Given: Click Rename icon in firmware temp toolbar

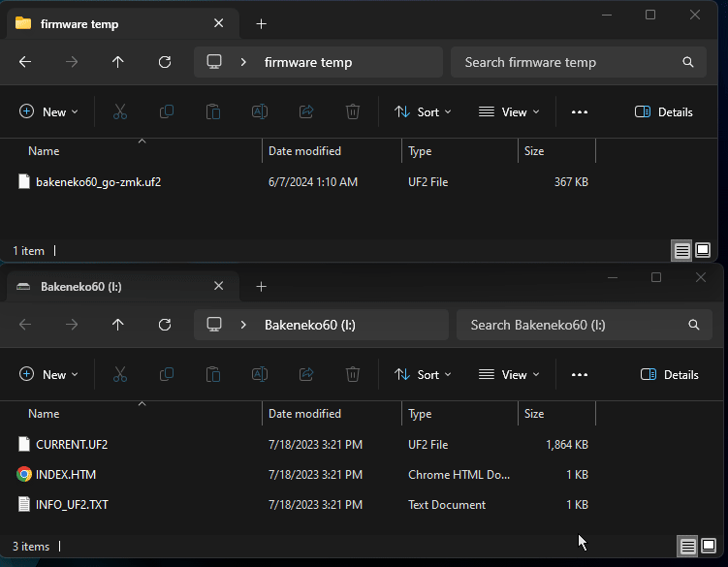Looking at the screenshot, I should [x=260, y=111].
